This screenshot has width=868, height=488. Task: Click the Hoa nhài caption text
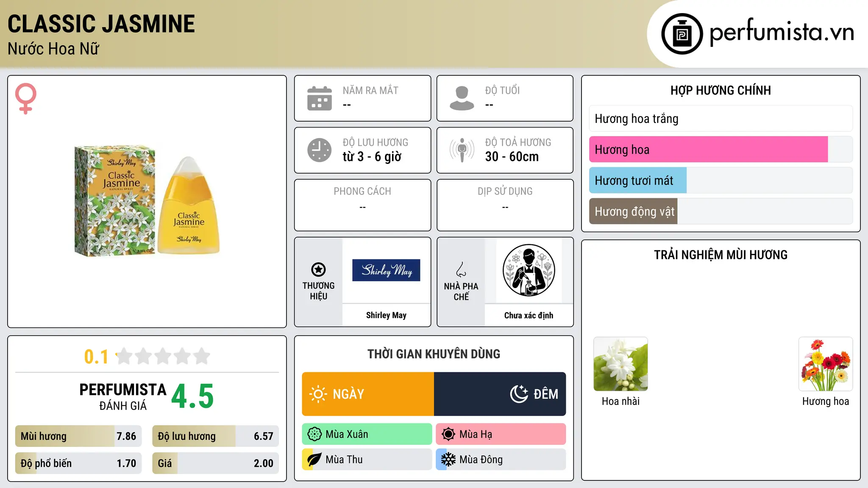coord(620,401)
